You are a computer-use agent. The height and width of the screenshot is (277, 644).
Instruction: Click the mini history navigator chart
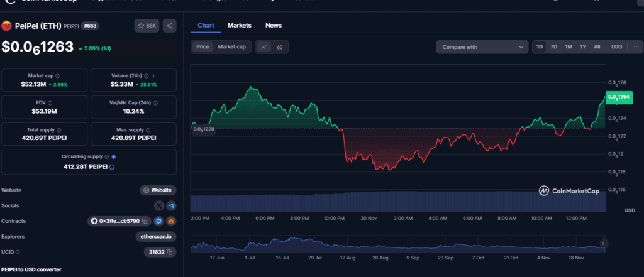click(397, 243)
